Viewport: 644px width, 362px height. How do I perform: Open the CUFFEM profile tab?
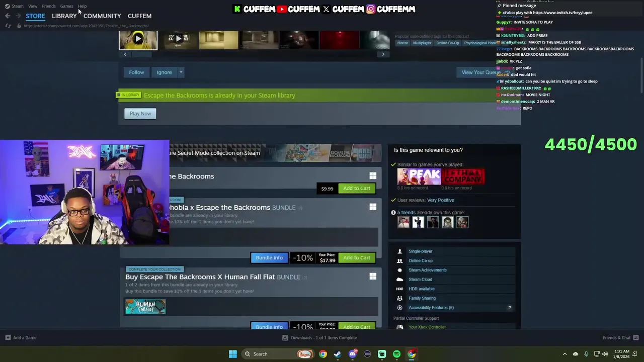[139, 16]
